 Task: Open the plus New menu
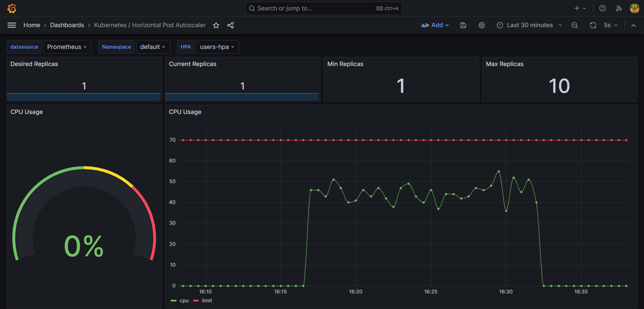coord(580,8)
